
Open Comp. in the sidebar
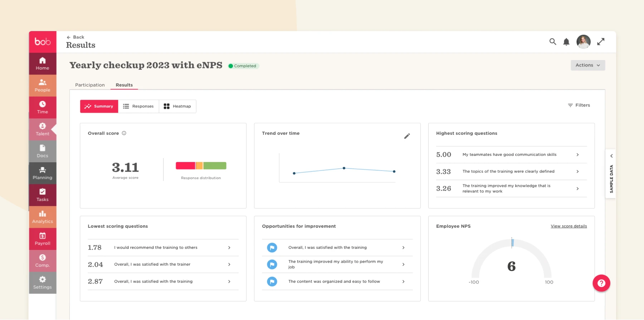pyautogui.click(x=43, y=261)
